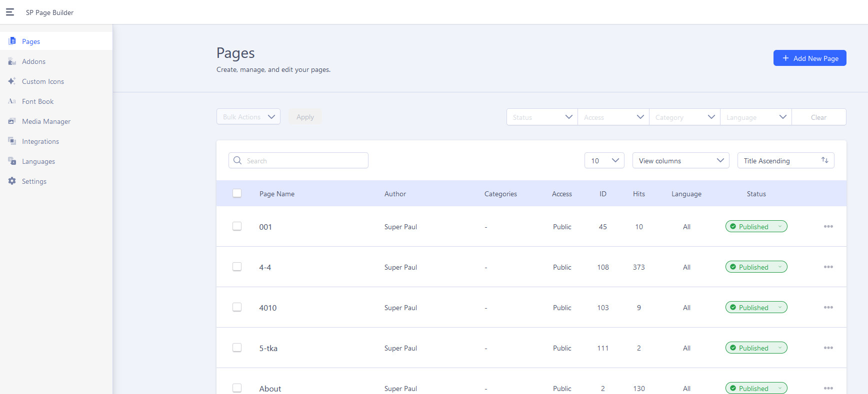Open three-dot menu for page 4010
Viewport: 868px width, 394px height.
point(828,308)
